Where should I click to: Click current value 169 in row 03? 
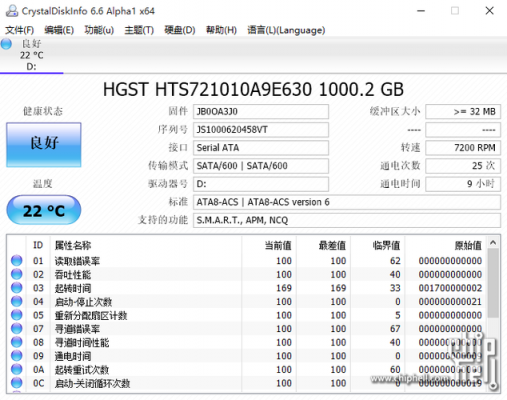[x=284, y=288]
